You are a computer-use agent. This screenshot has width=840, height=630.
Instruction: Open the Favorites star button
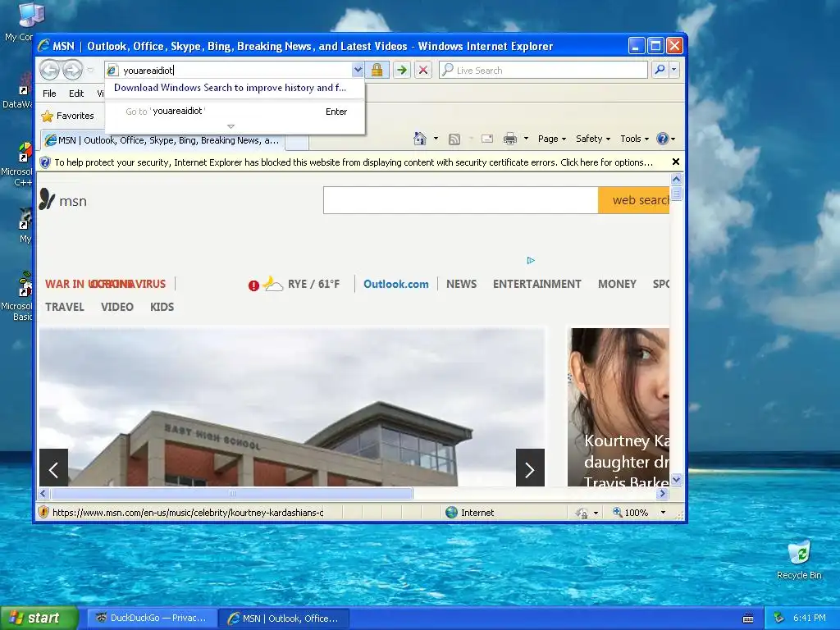[x=68, y=116]
